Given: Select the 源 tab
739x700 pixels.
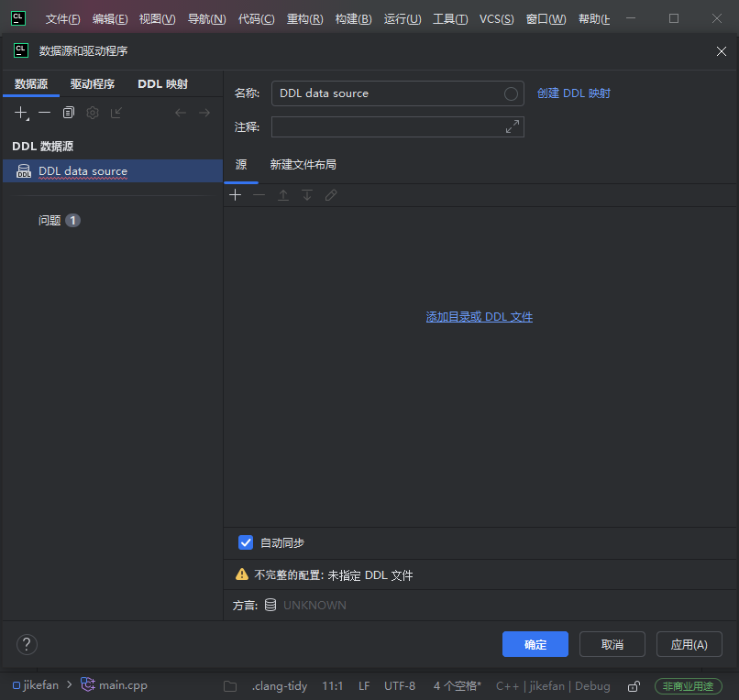Looking at the screenshot, I should pyautogui.click(x=241, y=164).
